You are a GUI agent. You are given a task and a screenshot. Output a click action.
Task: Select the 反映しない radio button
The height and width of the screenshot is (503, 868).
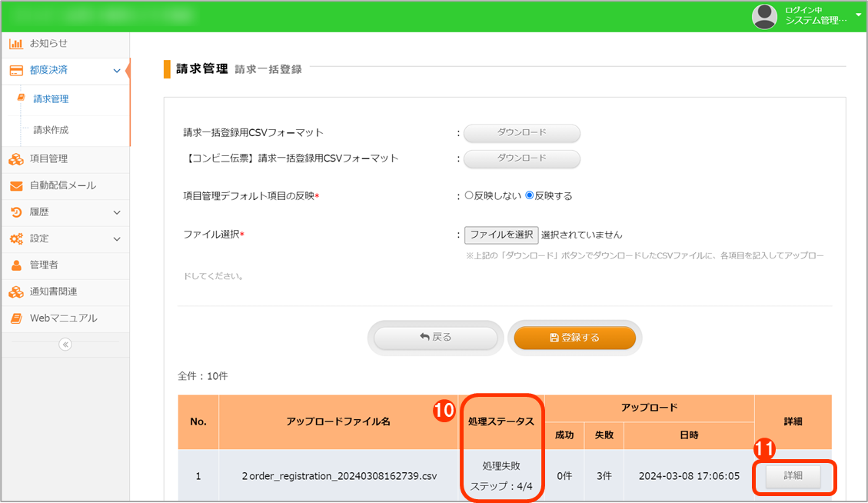(x=469, y=196)
